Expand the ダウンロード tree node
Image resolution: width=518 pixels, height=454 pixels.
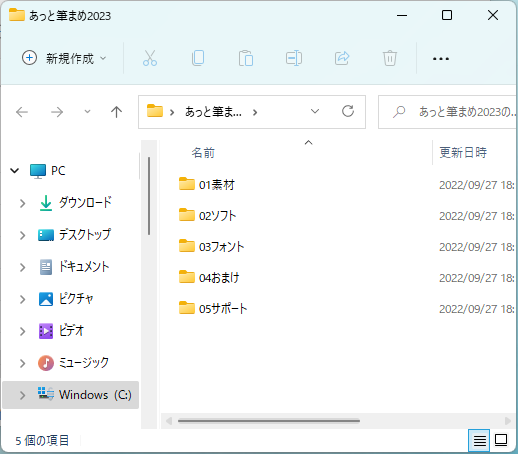[22, 203]
